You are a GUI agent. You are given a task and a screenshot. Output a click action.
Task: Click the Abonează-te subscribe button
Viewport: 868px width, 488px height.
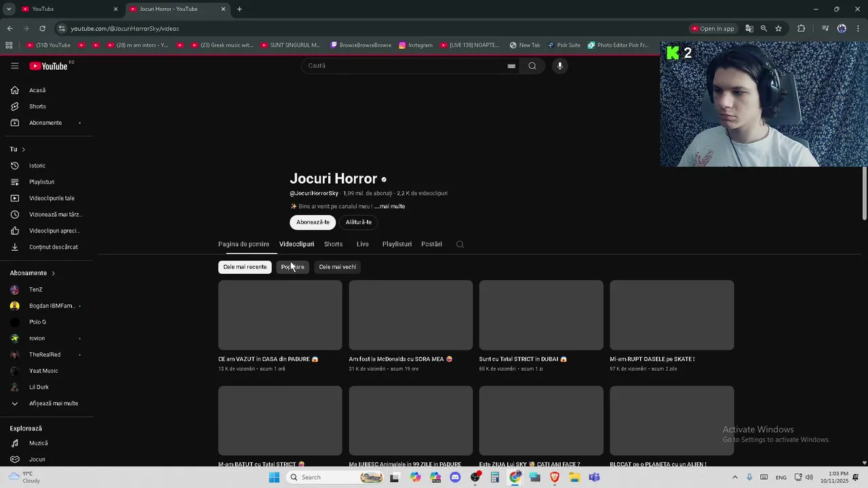[313, 222]
